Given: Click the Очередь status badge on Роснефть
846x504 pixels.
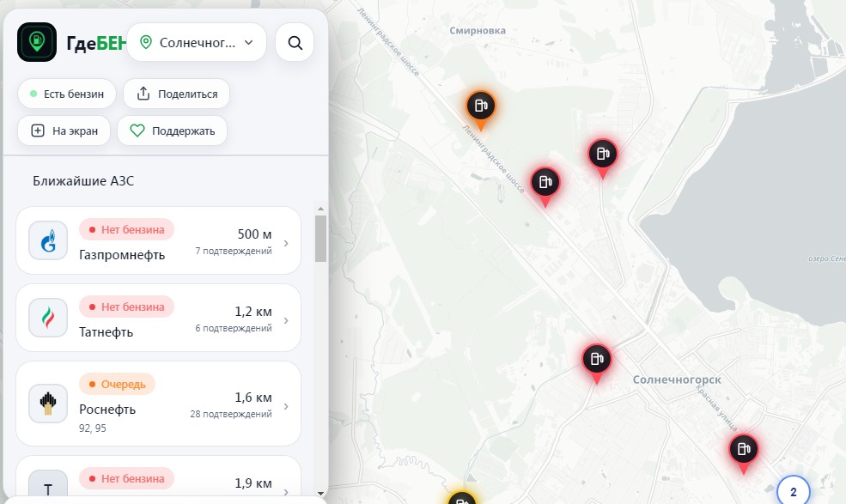Looking at the screenshot, I should coord(117,384).
